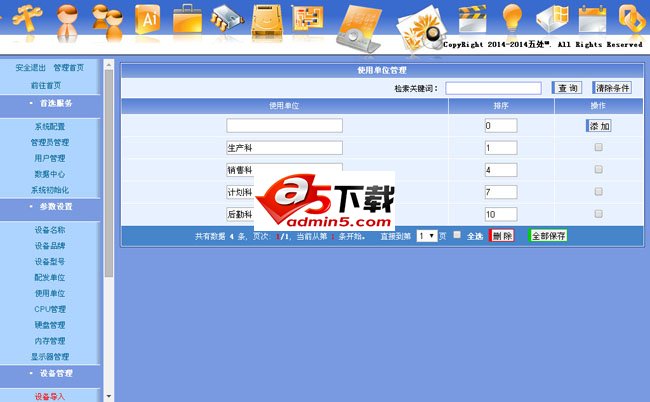Open CPU管理 in the sidebar

pos(50,309)
